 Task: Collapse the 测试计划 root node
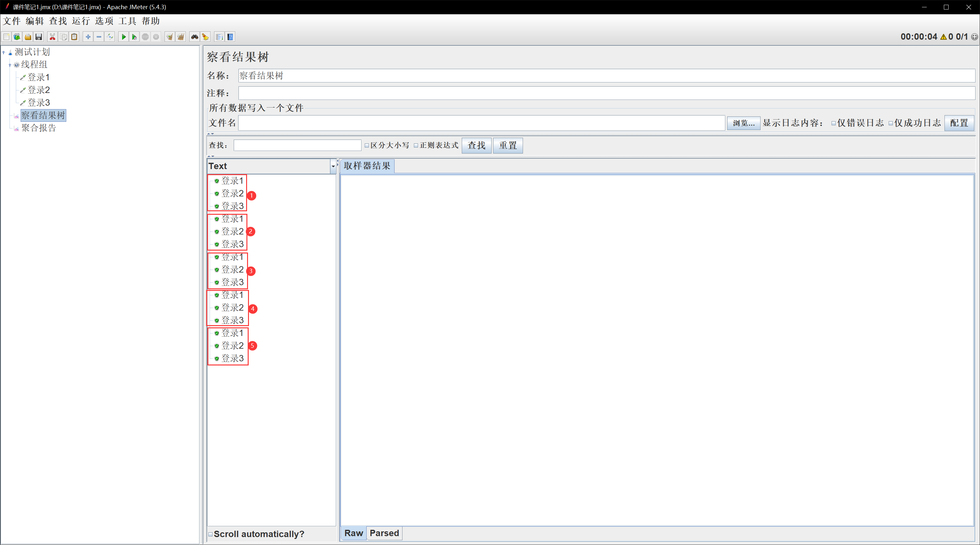click(x=4, y=52)
